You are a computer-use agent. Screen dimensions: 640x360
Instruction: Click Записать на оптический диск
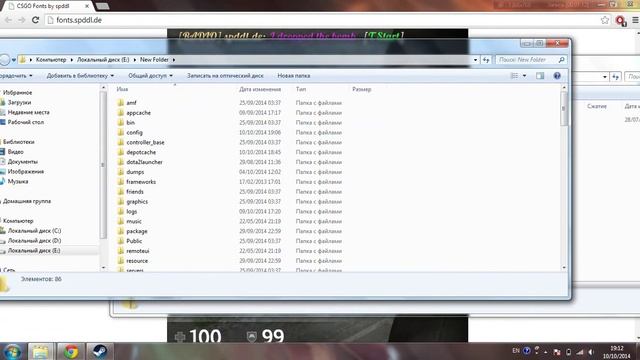225,76
